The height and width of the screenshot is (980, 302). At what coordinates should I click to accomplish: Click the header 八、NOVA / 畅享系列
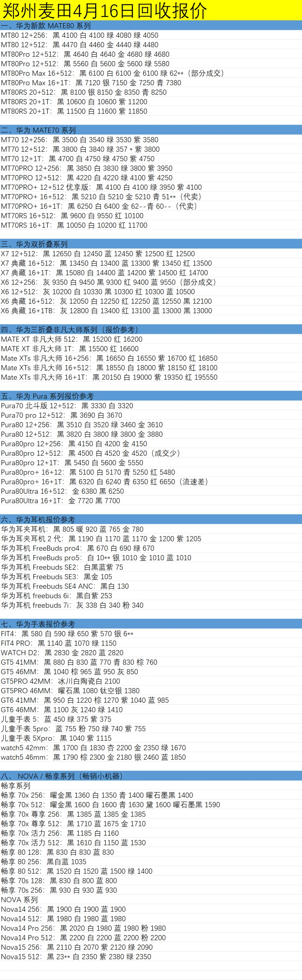click(151, 776)
